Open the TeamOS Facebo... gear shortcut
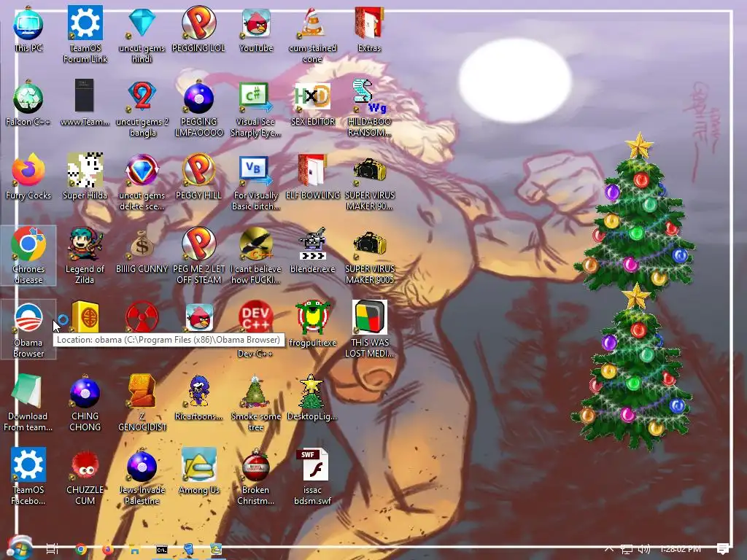The image size is (747, 560). coord(28,476)
